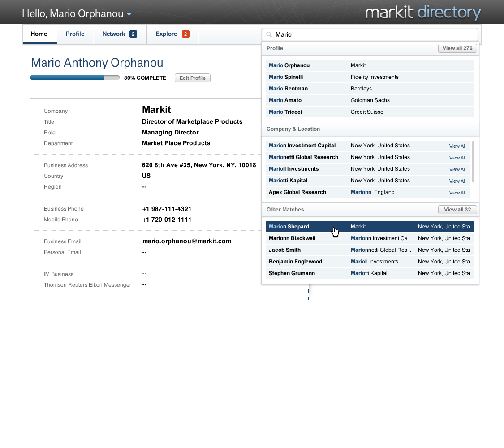Select Marionn Blackwell match row

tap(370, 238)
